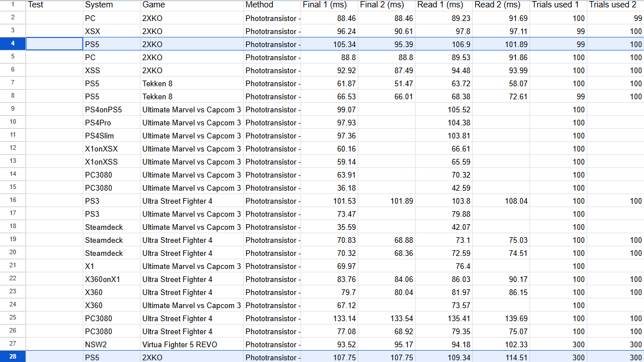Select the cell containing 61.87
The height and width of the screenshot is (362, 644).
(x=329, y=83)
